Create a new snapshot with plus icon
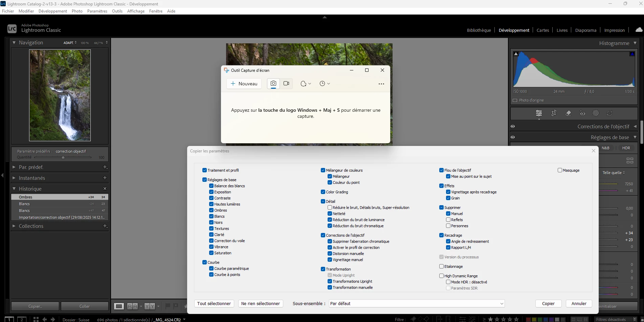This screenshot has height=322, width=644. [105, 178]
